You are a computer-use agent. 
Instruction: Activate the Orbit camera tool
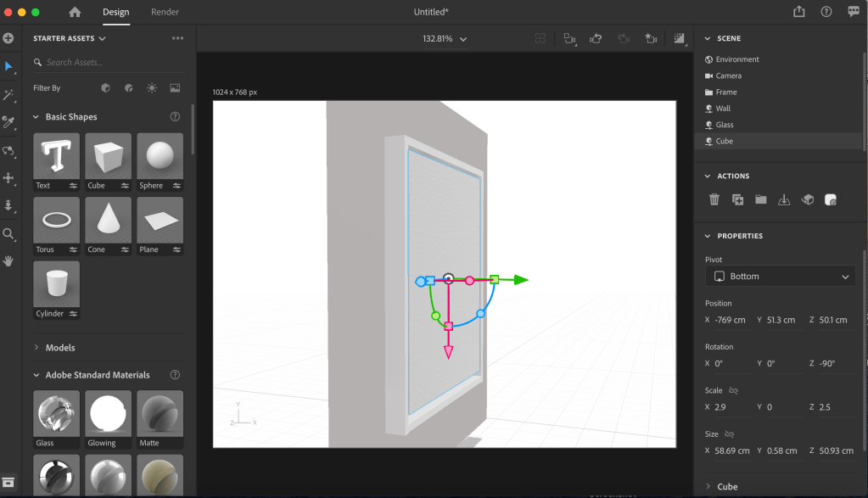pos(9,151)
